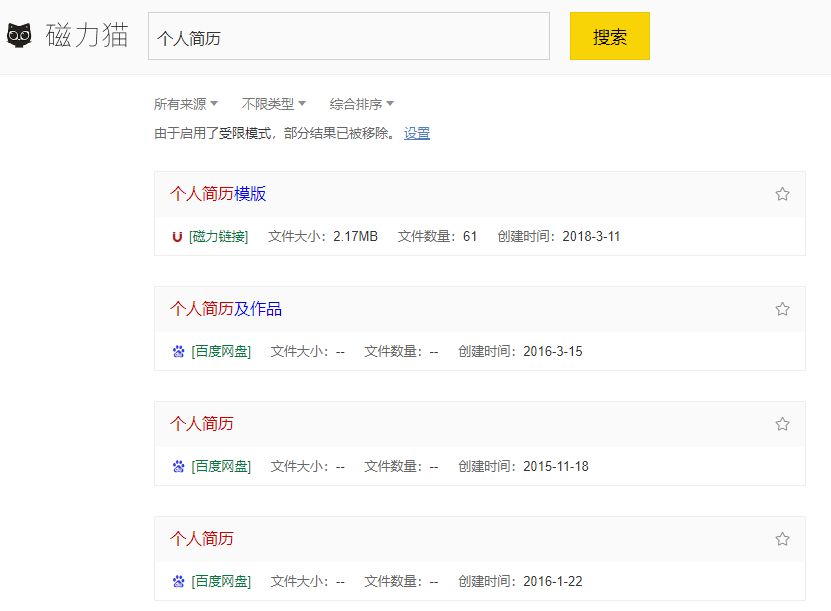Click Baidu paw icon on 2016-1-22 result
The width and height of the screenshot is (831, 611).
pos(178,582)
